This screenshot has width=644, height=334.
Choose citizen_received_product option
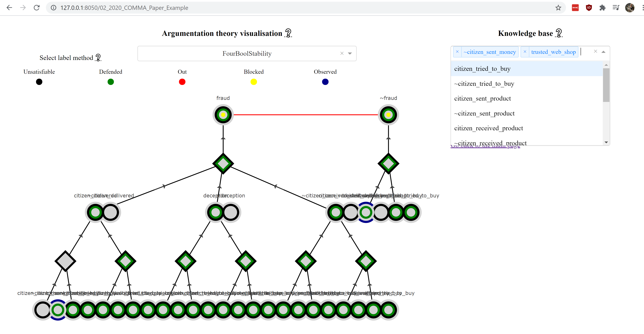coord(527,128)
